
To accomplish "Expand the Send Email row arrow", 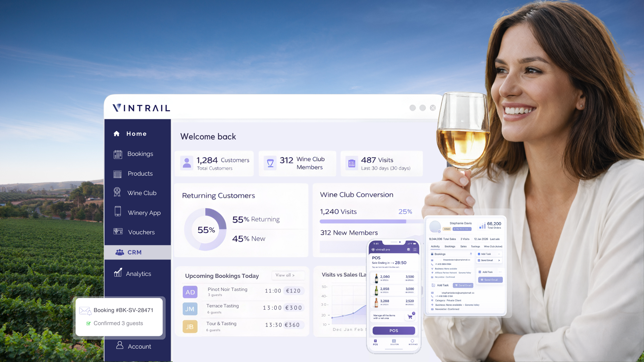I will pyautogui.click(x=499, y=260).
